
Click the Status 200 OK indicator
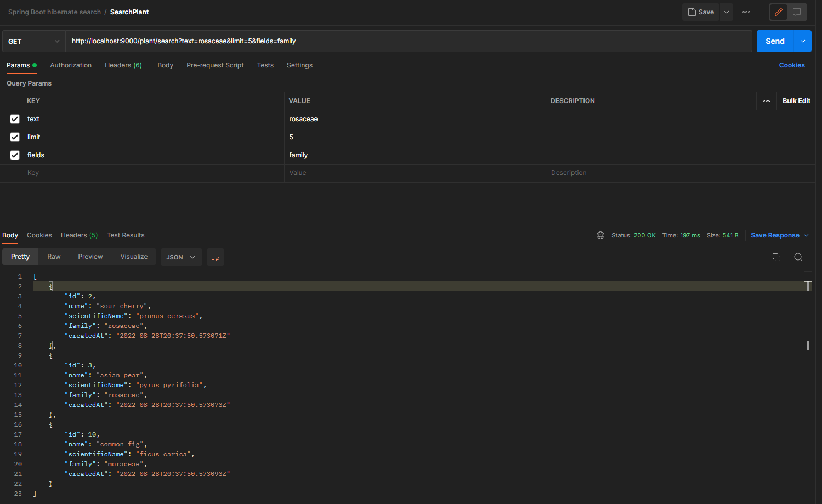(633, 235)
